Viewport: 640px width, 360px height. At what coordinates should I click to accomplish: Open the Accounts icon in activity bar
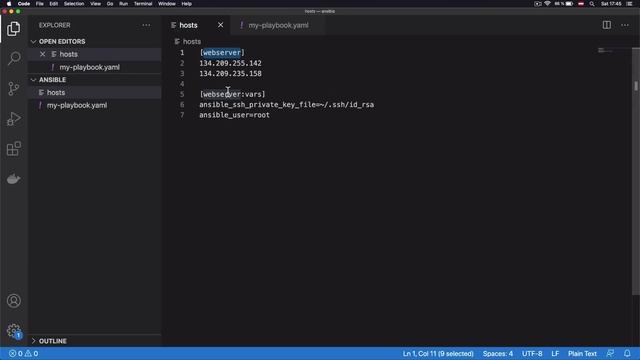[x=13, y=301]
